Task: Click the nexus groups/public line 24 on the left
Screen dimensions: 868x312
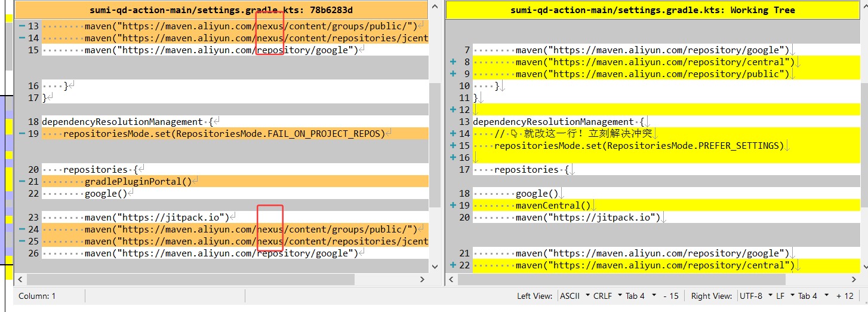Action: (235, 230)
